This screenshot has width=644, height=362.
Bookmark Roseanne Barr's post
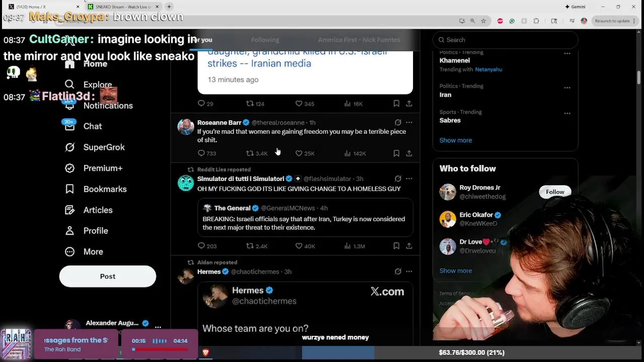coord(396,153)
